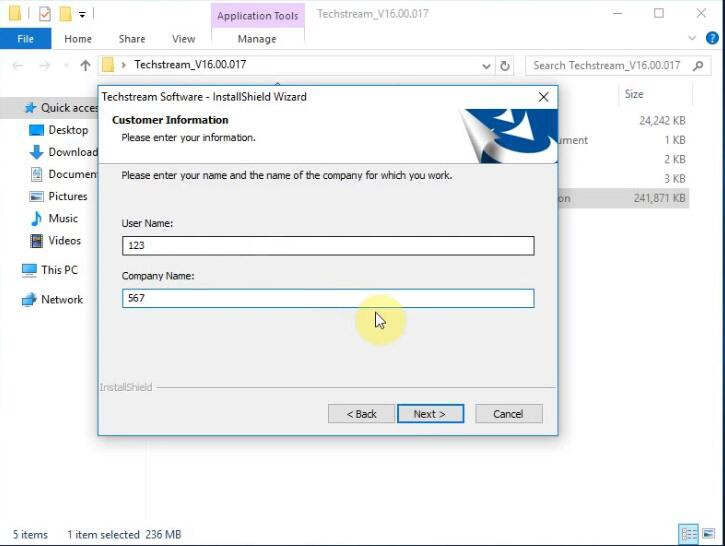The height and width of the screenshot is (546, 725).
Task: Click the Videos film icon in sidebar
Action: click(x=36, y=241)
